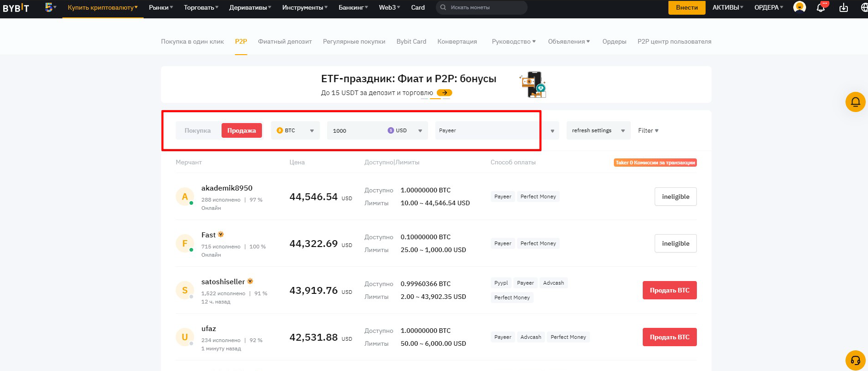Viewport: 868px width, 371px height.
Task: Open Купить криптовалюту menu
Action: [103, 7]
